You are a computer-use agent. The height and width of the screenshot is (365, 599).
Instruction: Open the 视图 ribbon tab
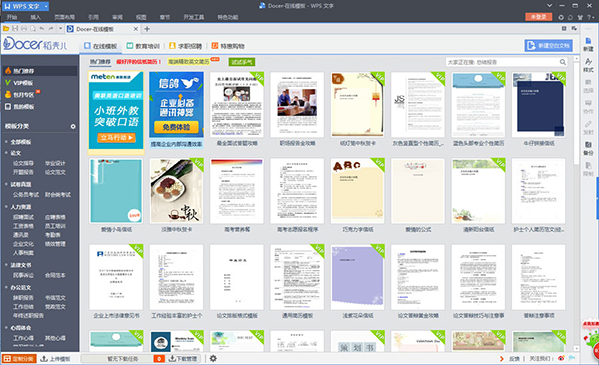[141, 17]
